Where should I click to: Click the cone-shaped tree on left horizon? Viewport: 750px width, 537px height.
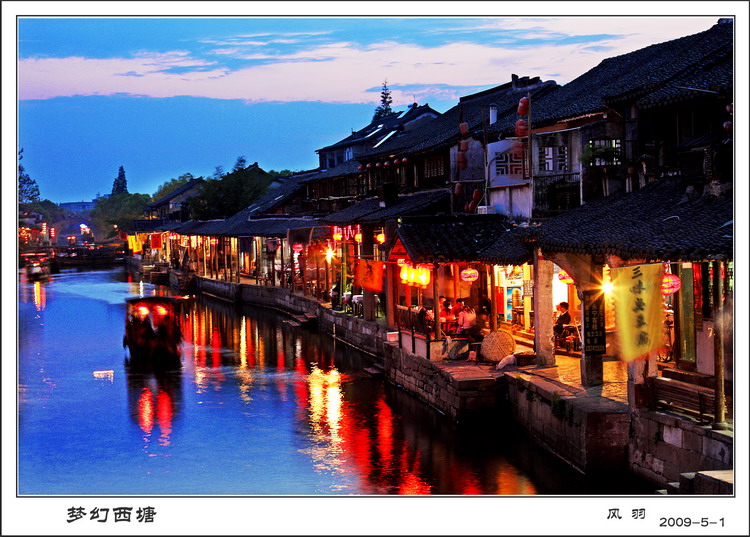tap(120, 181)
